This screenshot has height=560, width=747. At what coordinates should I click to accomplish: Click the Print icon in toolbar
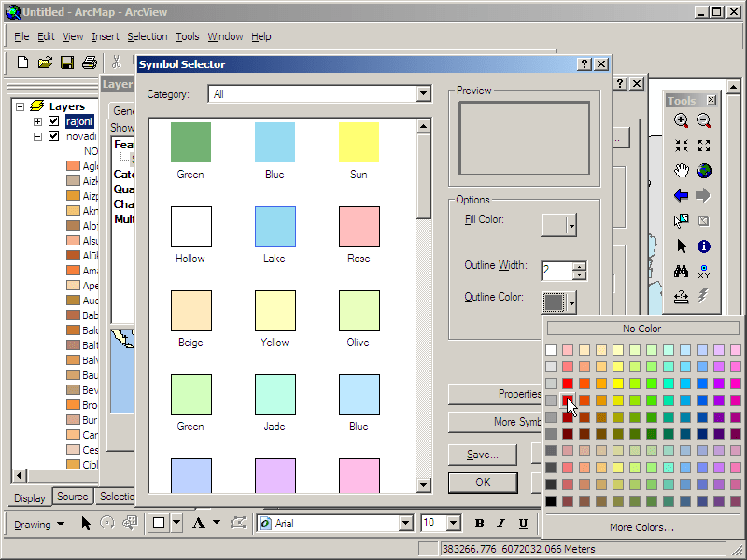click(90, 63)
